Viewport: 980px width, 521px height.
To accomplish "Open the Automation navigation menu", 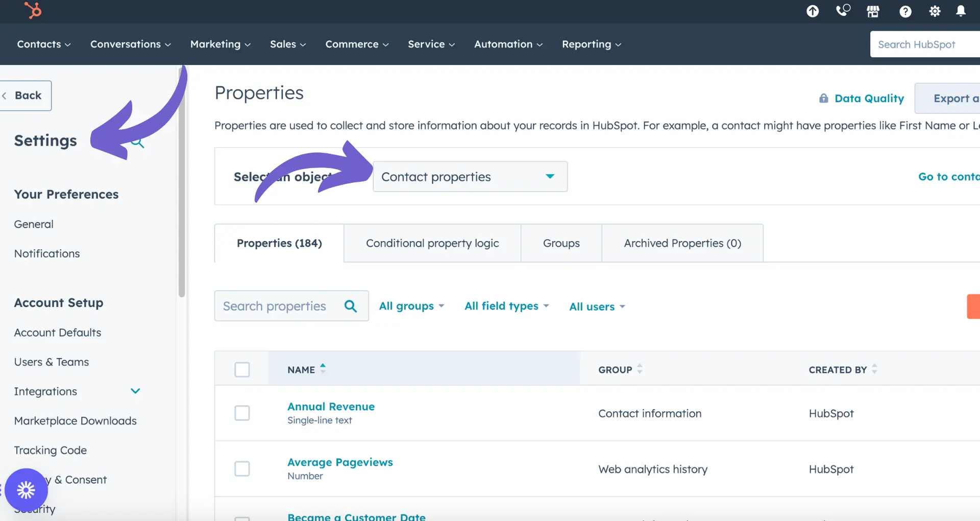I will [508, 44].
